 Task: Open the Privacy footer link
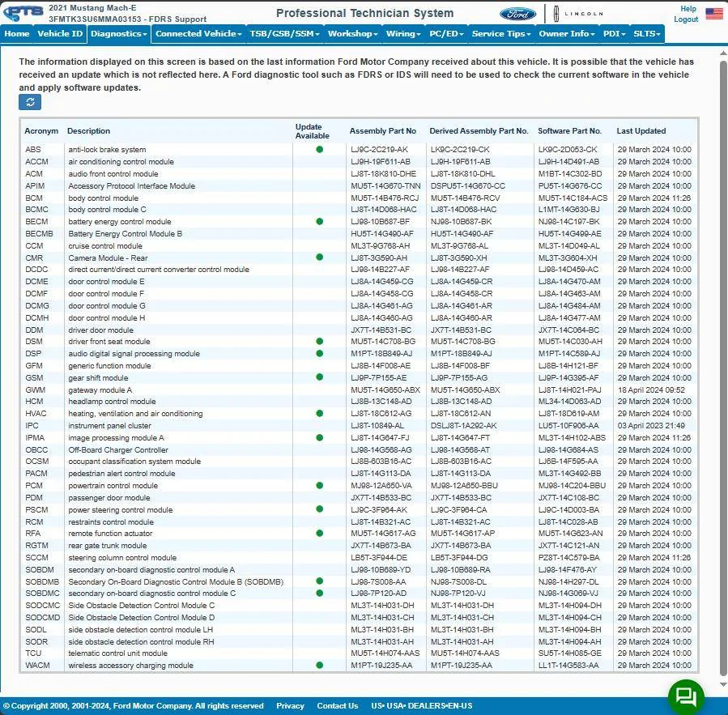[290, 706]
